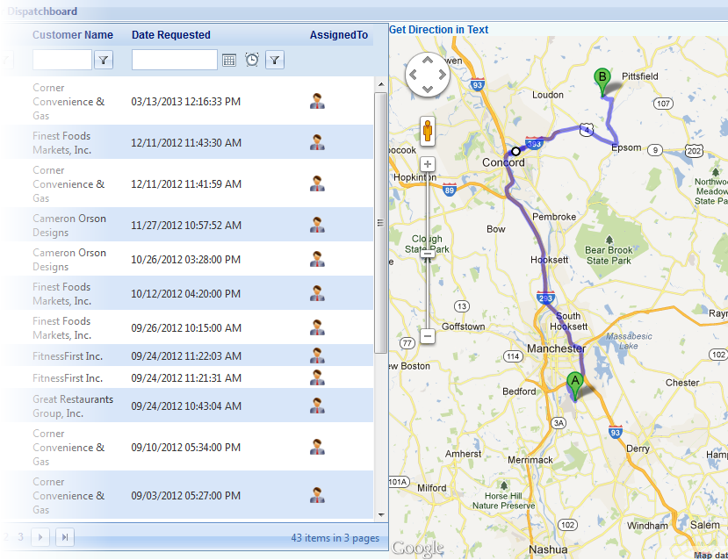Go to the next grid page
Screen dimensions: 728x560
click(x=40, y=537)
